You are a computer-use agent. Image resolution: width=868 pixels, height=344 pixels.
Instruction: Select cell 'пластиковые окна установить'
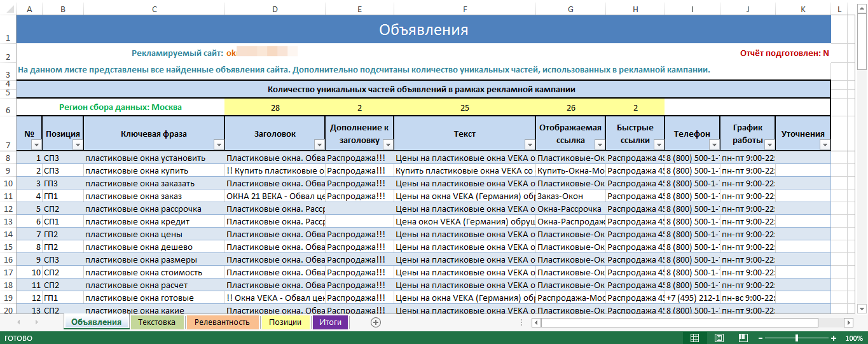[x=155, y=158]
